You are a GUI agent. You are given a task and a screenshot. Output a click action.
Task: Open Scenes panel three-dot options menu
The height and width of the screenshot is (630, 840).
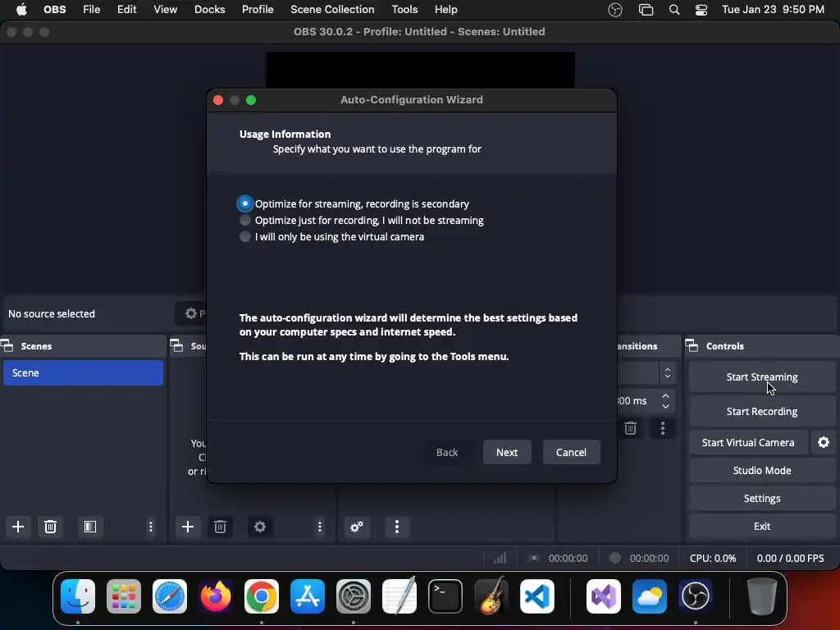pyautogui.click(x=151, y=527)
